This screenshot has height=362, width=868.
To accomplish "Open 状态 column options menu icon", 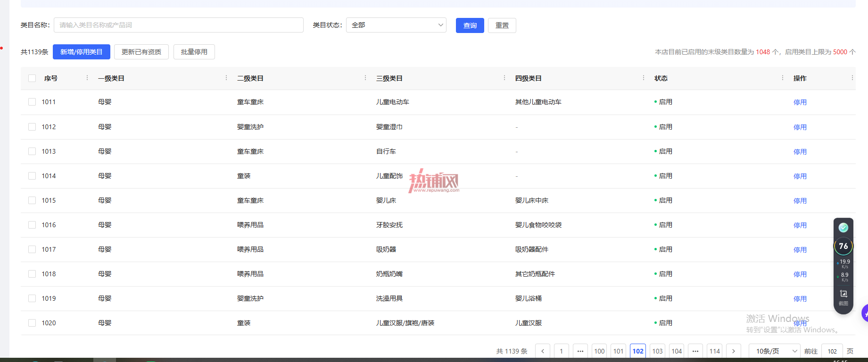I will (783, 78).
